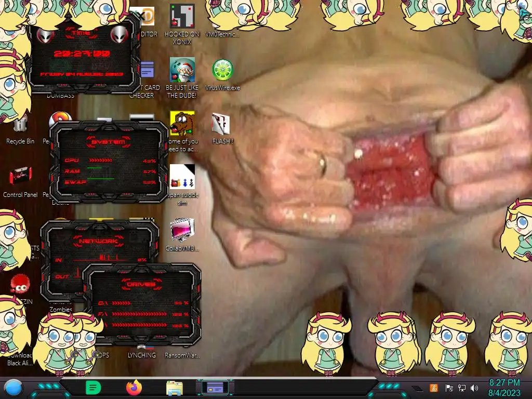The image size is (532, 399).
Task: Click the C:\ drive bar in DRIVES gadget
Action: (122, 303)
